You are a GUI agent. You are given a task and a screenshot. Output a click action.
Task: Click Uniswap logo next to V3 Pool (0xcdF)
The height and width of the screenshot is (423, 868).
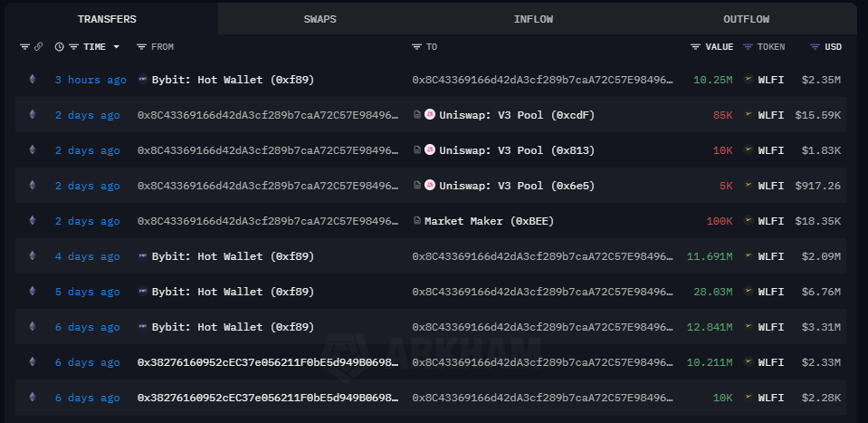(x=430, y=115)
